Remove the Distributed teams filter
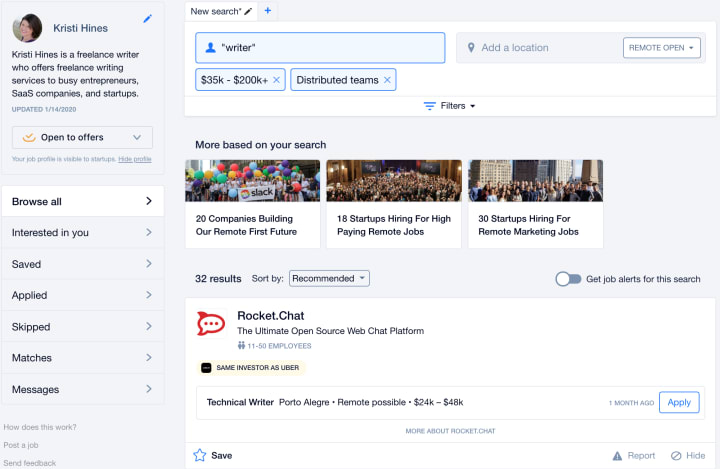Image resolution: width=720 pixels, height=469 pixels. 387,80
